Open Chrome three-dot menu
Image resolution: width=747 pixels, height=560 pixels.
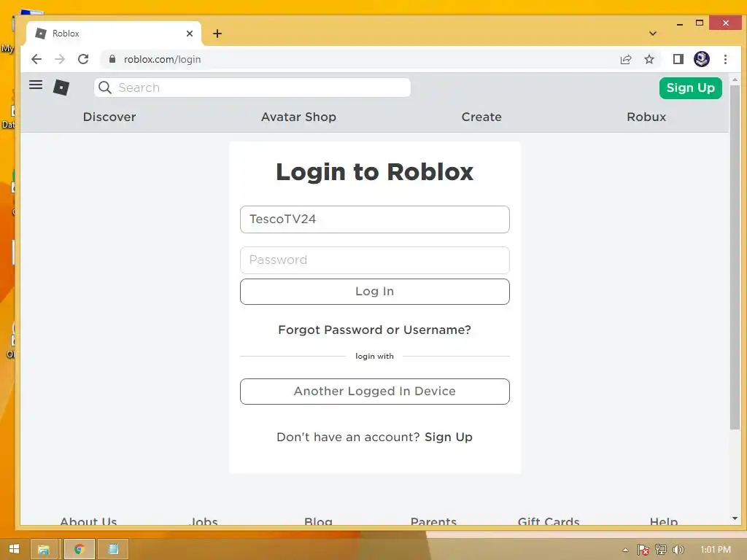point(725,59)
